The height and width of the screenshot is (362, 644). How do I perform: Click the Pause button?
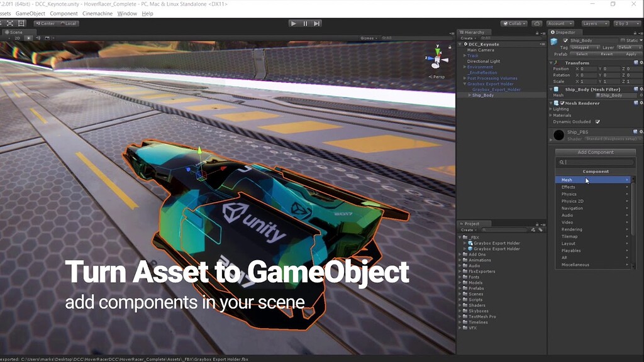click(x=304, y=23)
